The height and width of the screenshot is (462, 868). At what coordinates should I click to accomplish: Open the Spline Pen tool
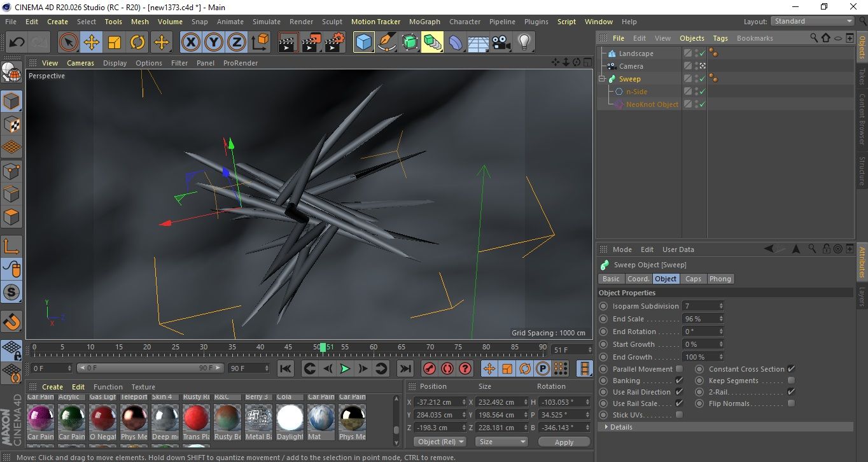point(387,43)
